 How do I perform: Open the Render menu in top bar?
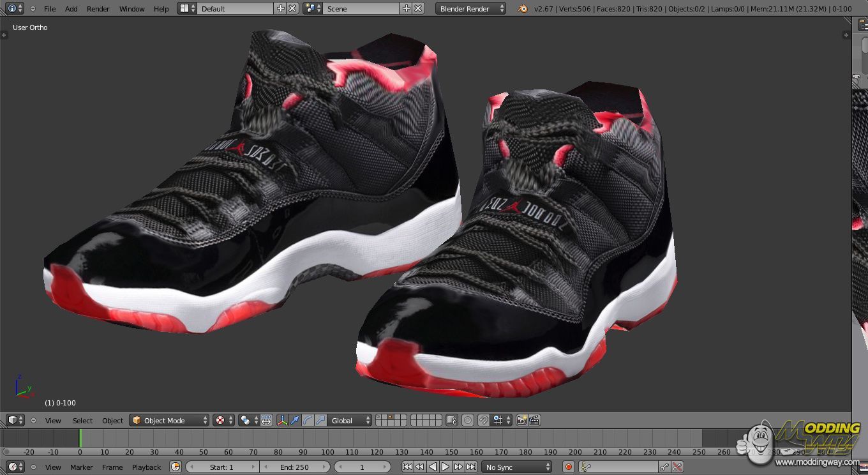(98, 8)
